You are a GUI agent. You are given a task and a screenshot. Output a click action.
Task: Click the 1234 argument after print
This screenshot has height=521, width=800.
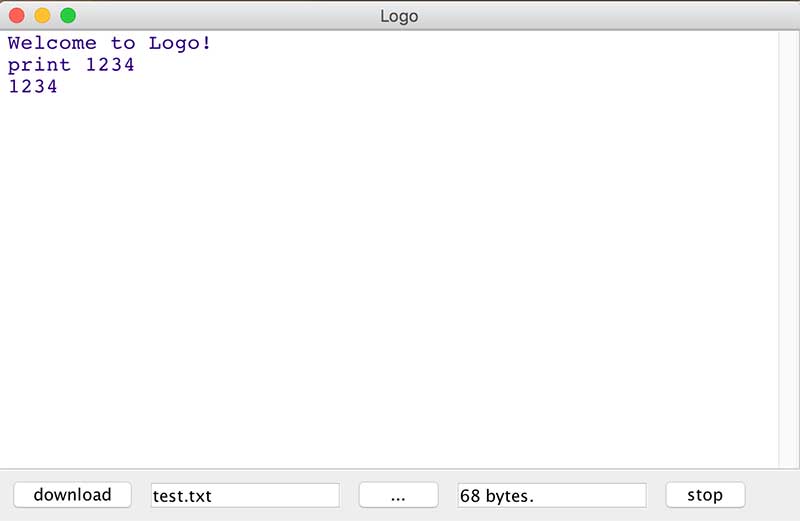tap(110, 65)
